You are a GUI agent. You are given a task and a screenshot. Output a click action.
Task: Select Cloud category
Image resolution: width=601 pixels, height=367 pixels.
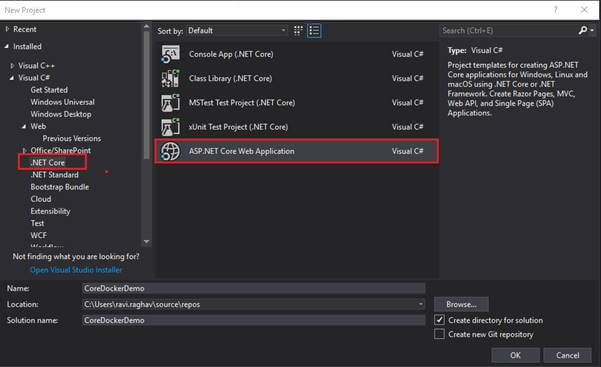(41, 199)
